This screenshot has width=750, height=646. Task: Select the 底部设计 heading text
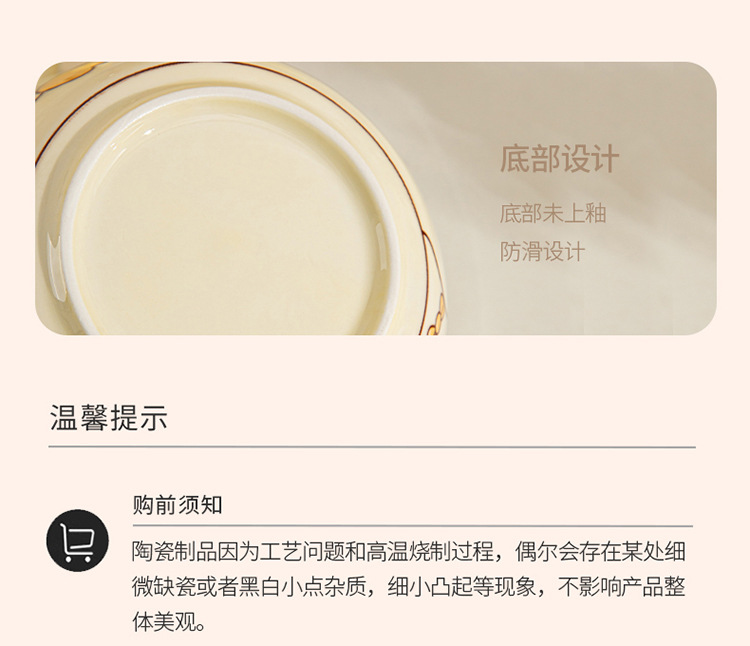[x=560, y=159]
